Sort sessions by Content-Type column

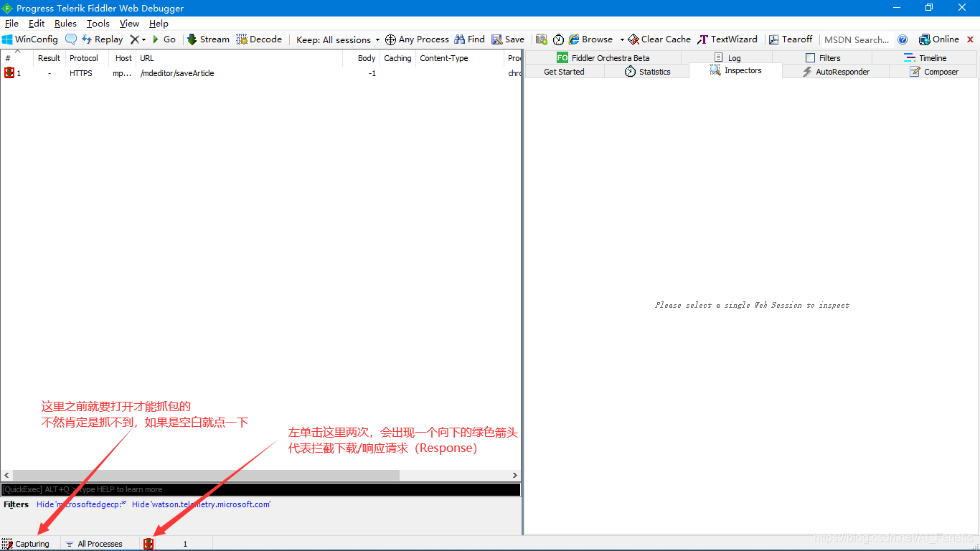(459, 58)
